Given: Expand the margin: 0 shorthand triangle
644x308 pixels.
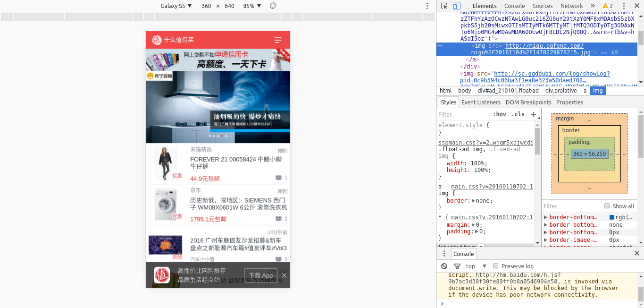Looking at the screenshot, I should tap(474, 225).
